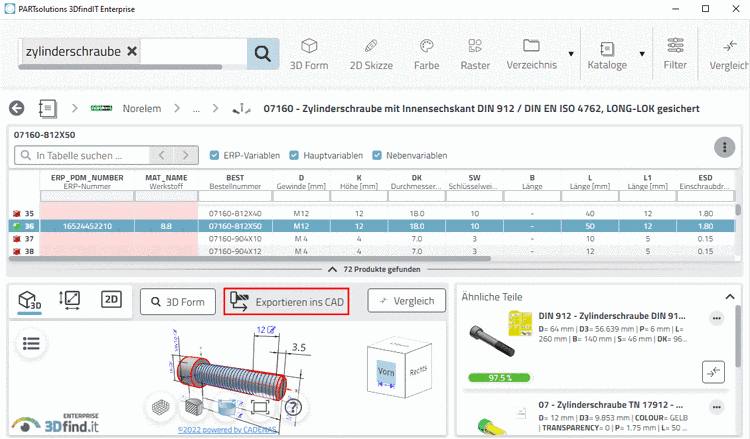The image size is (750, 439).
Task: Click the Rechts face of view cube
Action: [x=418, y=370]
